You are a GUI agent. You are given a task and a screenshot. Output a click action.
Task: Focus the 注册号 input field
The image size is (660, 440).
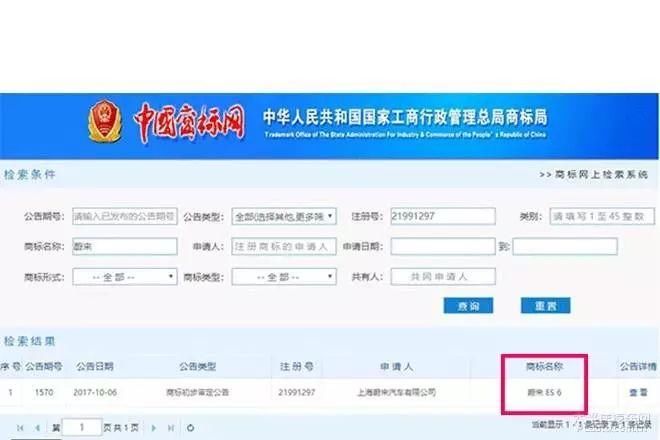click(443, 216)
